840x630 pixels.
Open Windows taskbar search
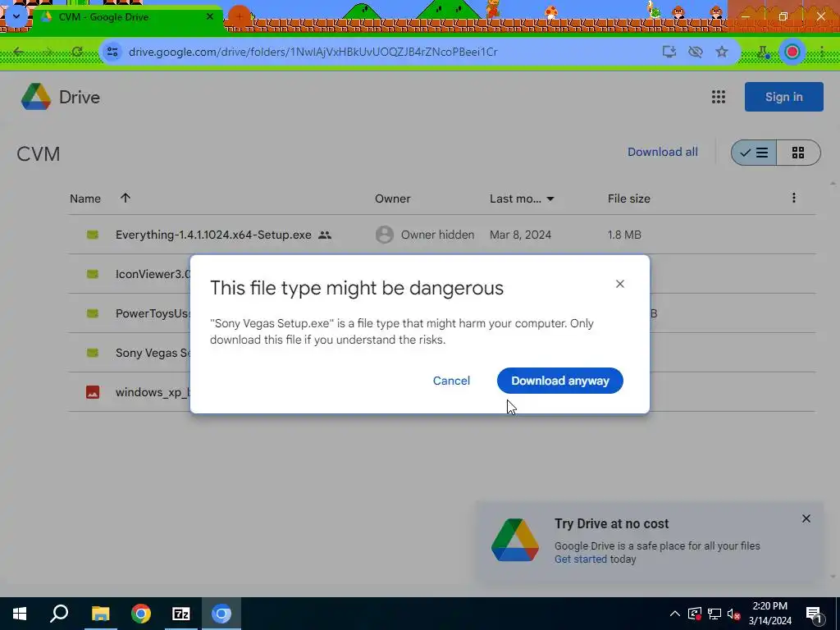tap(59, 614)
